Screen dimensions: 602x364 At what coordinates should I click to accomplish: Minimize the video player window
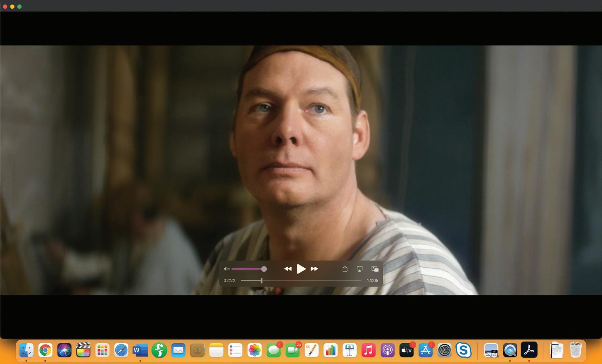tap(12, 7)
